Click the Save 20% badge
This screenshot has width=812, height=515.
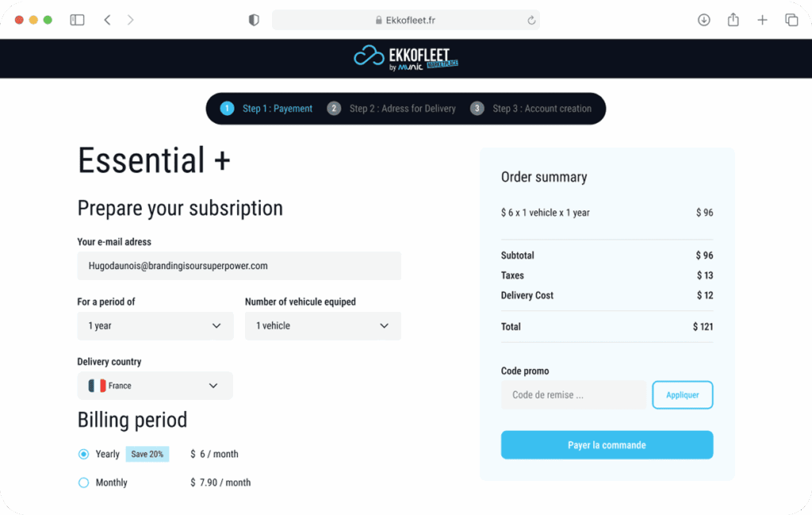(x=147, y=454)
